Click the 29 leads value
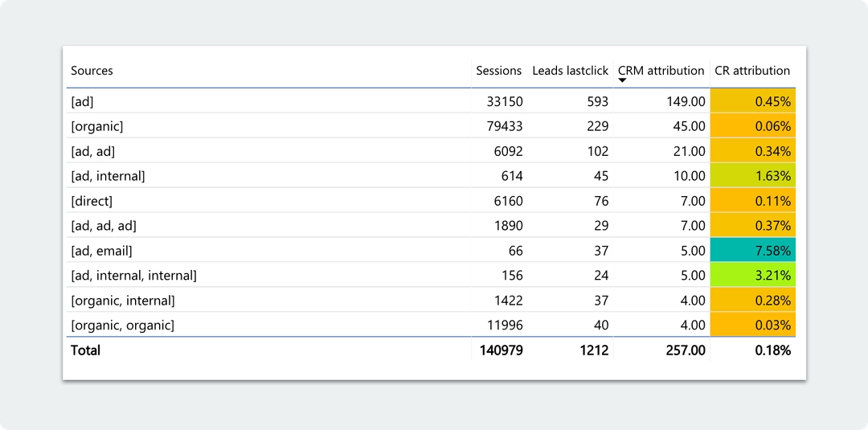Screen dimensions: 868x430 point(601,226)
